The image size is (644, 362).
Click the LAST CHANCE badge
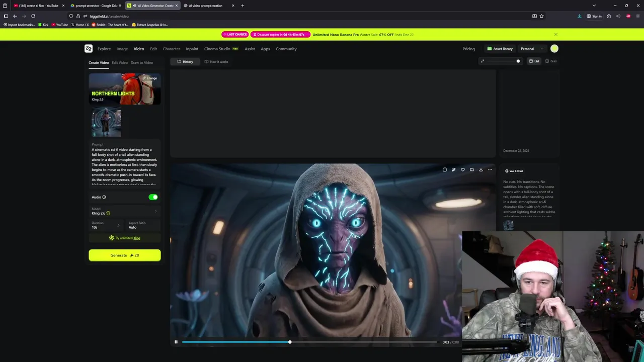[x=235, y=35]
